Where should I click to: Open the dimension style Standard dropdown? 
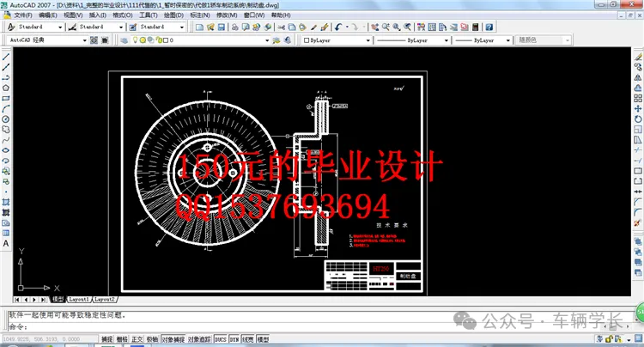tap(121, 27)
